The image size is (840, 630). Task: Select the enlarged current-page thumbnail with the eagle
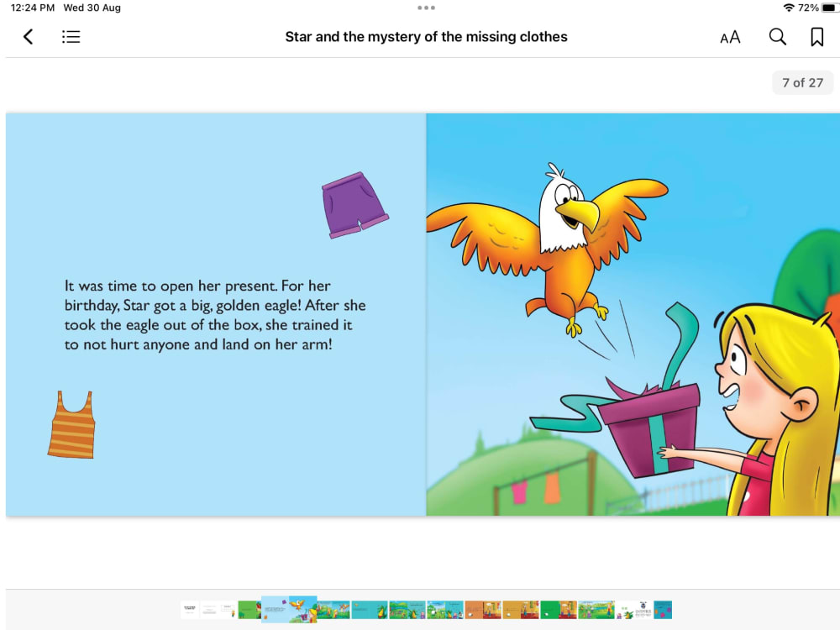coord(289,609)
